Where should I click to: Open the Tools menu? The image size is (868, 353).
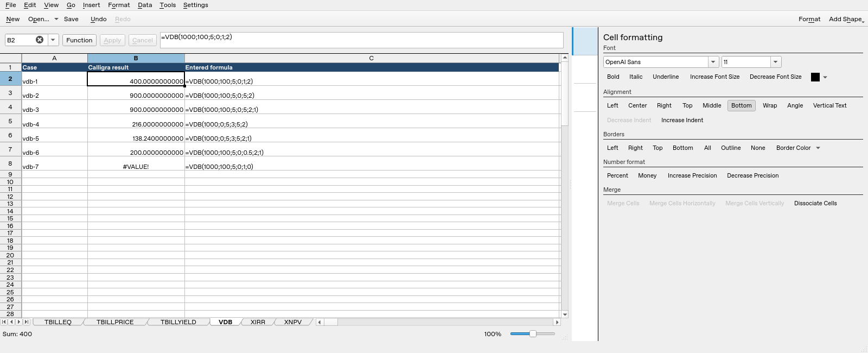point(168,5)
